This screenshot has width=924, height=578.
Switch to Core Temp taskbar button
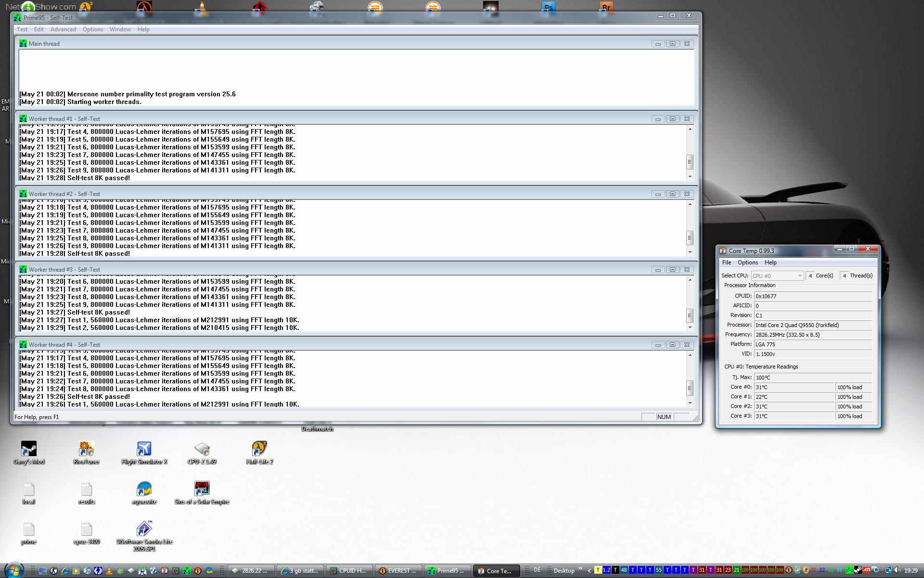pos(497,571)
